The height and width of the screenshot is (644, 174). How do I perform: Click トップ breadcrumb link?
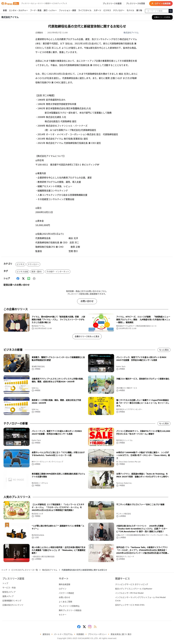(x=4, y=570)
